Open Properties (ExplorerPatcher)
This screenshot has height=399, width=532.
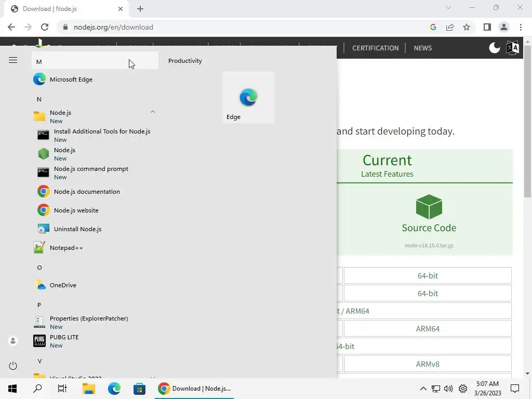pos(95,322)
